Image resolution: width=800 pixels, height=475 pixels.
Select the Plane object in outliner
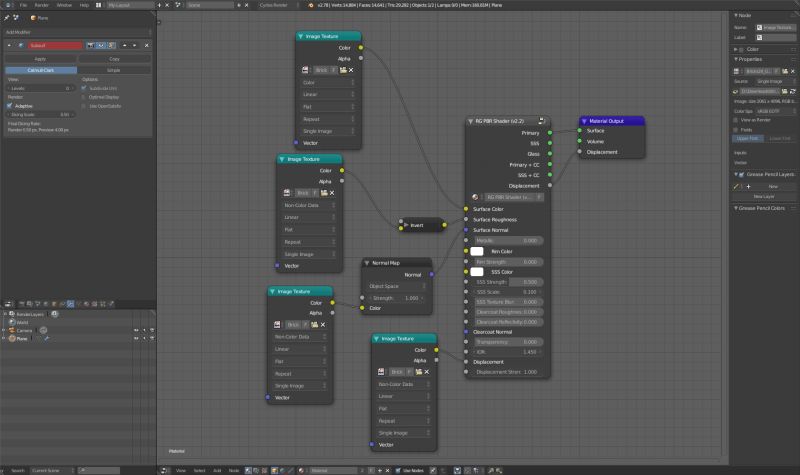22,338
